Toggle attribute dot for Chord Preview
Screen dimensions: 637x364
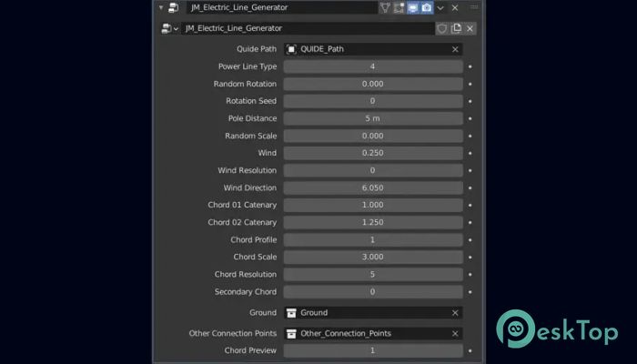click(470, 350)
